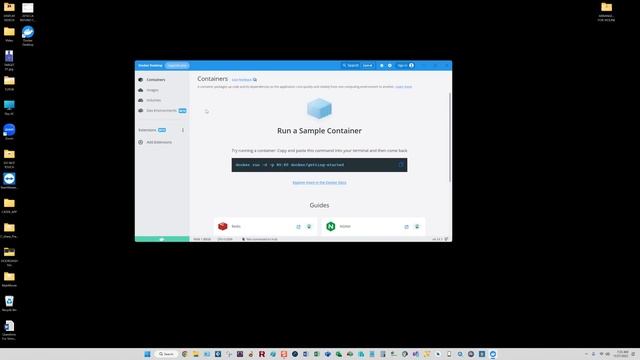Click the Docker Desktop taskbar icon

pyautogui.click(x=493, y=354)
